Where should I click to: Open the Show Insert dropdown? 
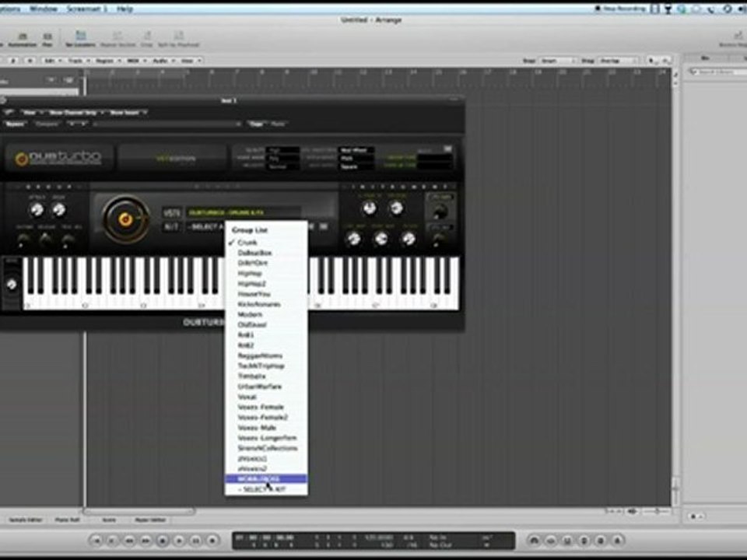128,112
